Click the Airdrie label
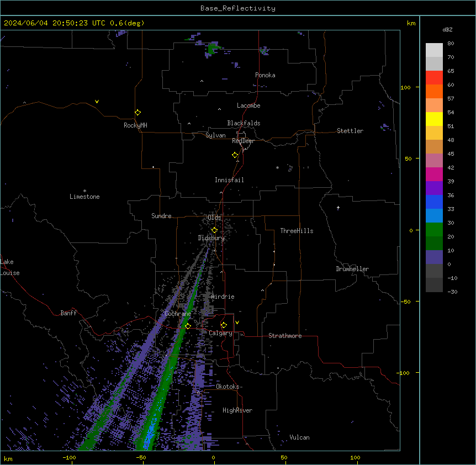 tap(223, 297)
